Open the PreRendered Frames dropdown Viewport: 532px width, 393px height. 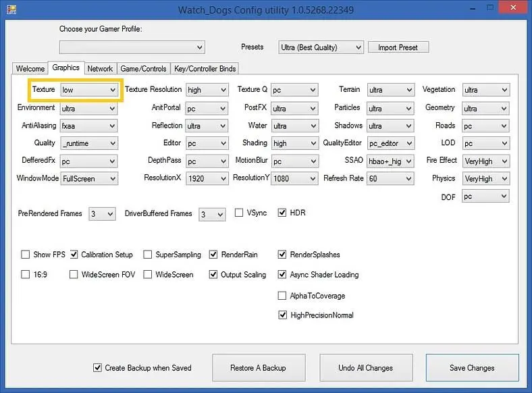[x=102, y=214]
